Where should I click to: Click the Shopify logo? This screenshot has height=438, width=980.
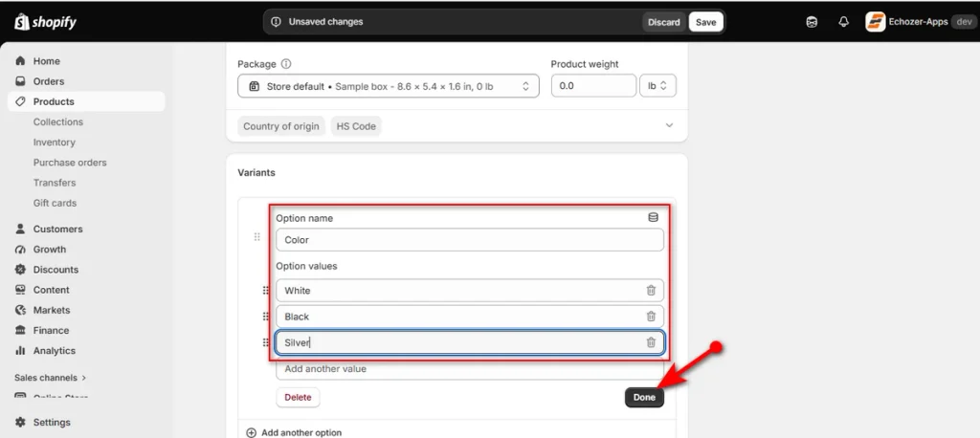[45, 22]
